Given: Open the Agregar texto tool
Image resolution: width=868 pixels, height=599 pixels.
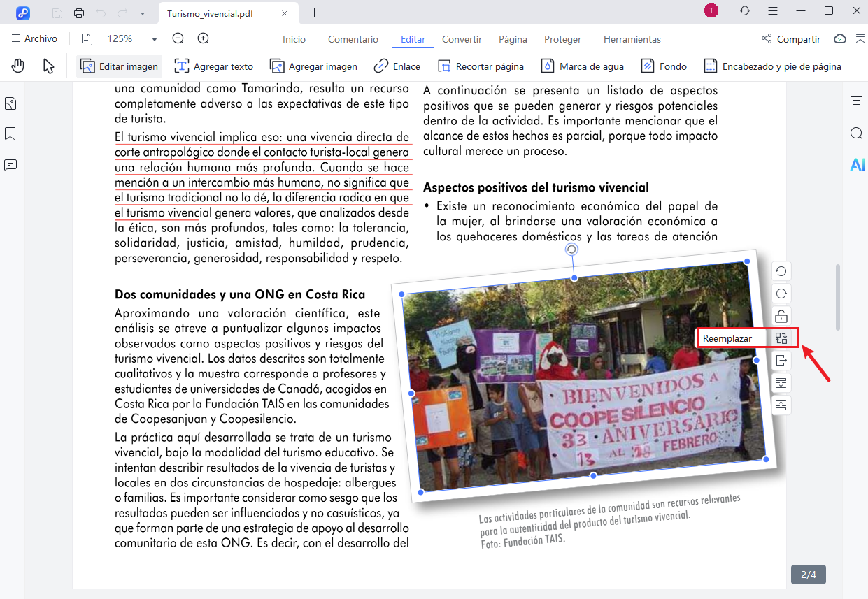Looking at the screenshot, I should click(x=213, y=66).
